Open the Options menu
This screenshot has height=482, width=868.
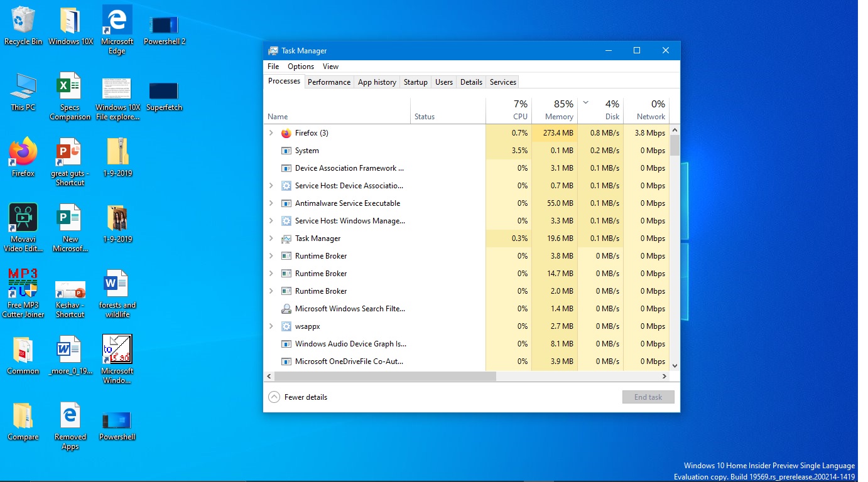coord(301,67)
